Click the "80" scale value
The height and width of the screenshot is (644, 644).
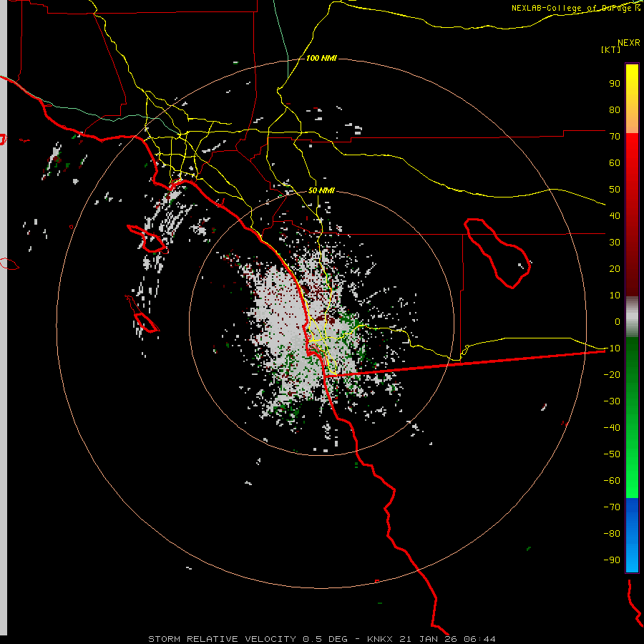[615, 109]
